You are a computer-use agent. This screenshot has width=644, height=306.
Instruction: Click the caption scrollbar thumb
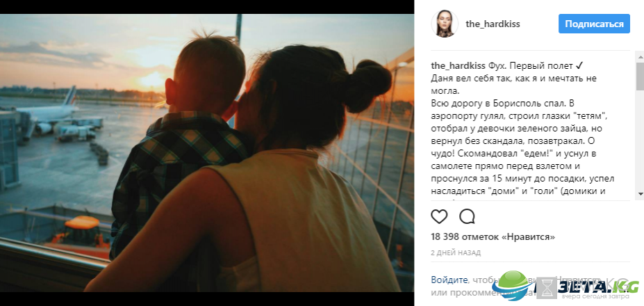click(640, 76)
